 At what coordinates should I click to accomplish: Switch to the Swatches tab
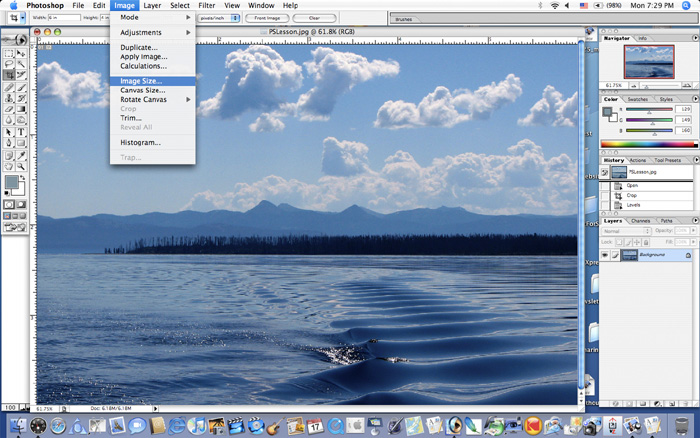638,99
